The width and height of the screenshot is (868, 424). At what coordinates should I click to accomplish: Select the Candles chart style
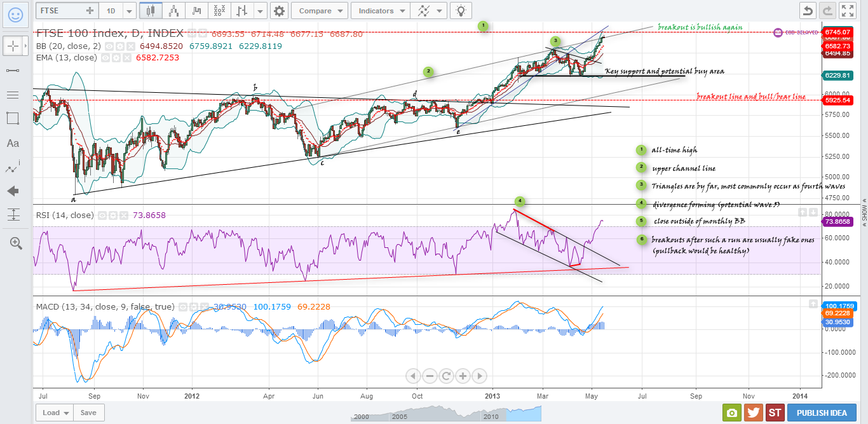[150, 11]
